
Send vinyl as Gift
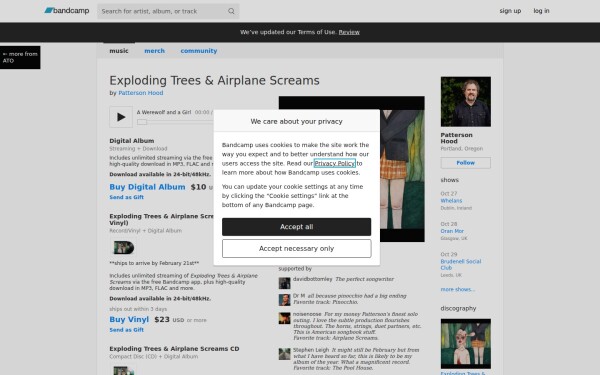click(x=127, y=330)
